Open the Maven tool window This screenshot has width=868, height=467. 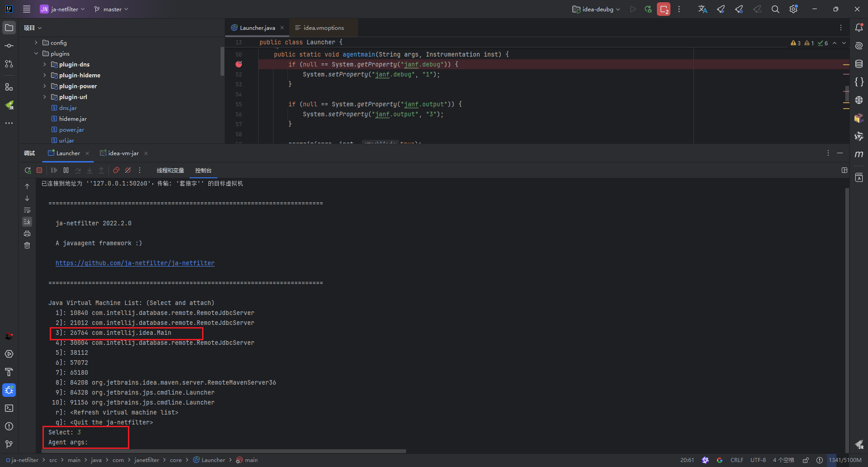(859, 154)
